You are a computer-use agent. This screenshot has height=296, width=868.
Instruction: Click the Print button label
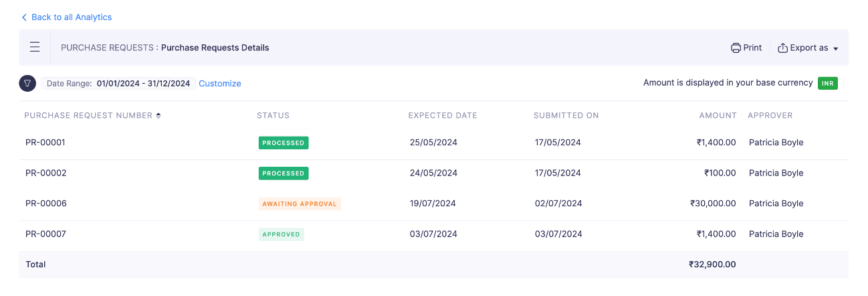[x=752, y=48]
